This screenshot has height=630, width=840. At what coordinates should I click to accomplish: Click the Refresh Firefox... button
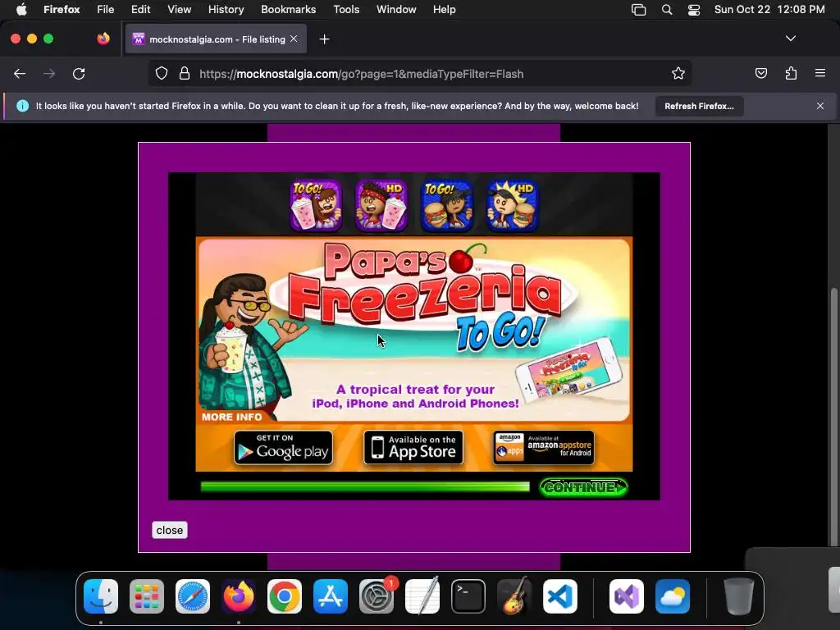click(x=699, y=106)
